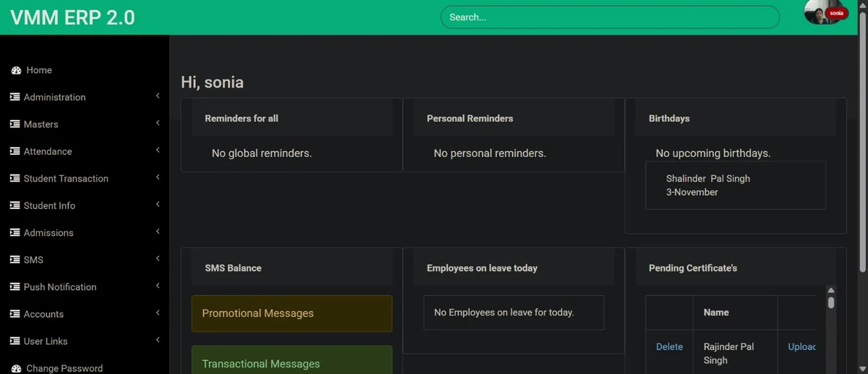Click the Personal Reminders heading
Viewport: 868px width, 374px height.
pos(470,119)
